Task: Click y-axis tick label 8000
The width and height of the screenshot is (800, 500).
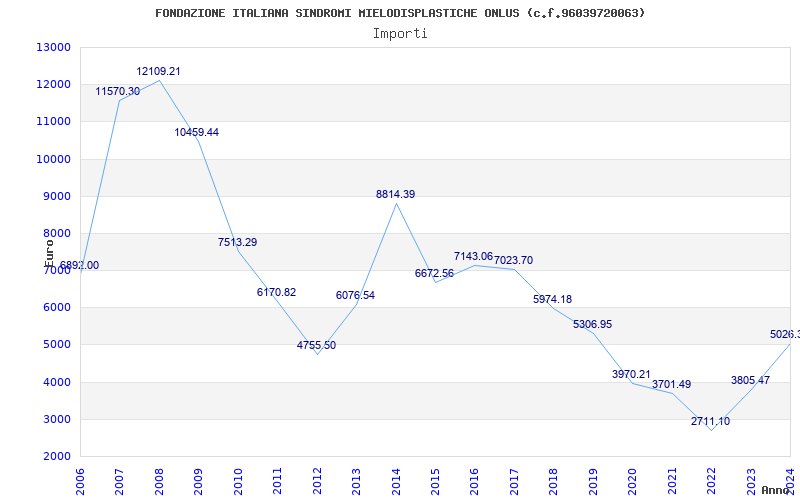Action: click(57, 234)
